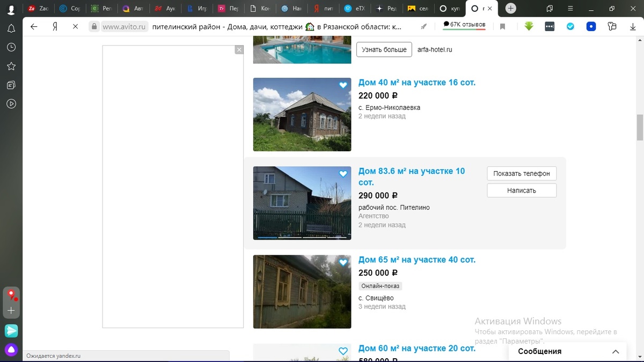The image size is (644, 362).
Task: Favorite the Дом 40 м² listing heart
Action: tap(343, 85)
